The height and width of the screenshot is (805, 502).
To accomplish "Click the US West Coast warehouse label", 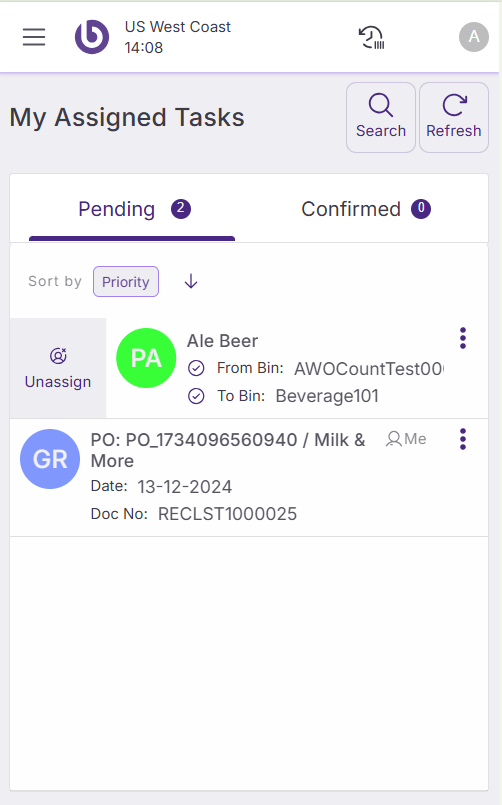I will tap(178, 27).
